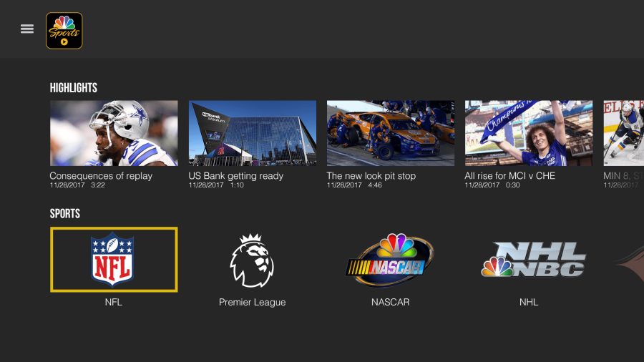The image size is (644, 362).
Task: Open the Premier League lion icon
Action: click(252, 260)
